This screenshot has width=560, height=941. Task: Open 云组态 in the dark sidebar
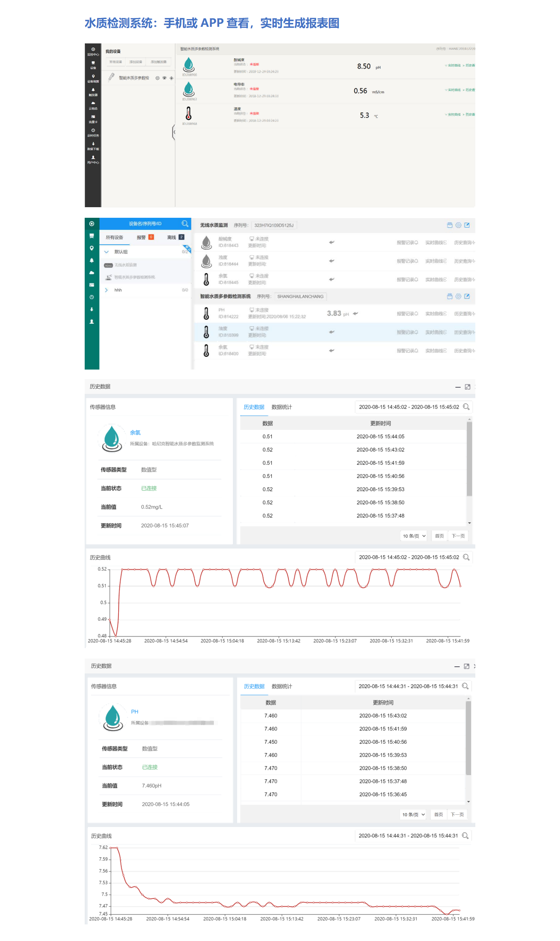point(93,105)
